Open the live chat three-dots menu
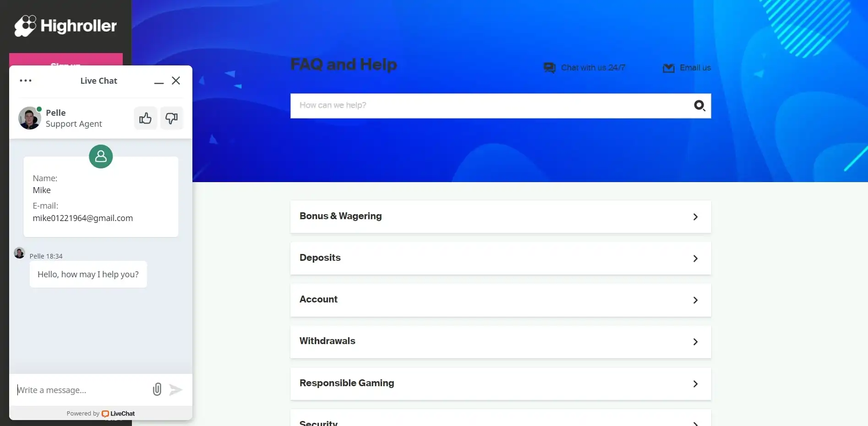Viewport: 868px width, 426px height. 26,81
